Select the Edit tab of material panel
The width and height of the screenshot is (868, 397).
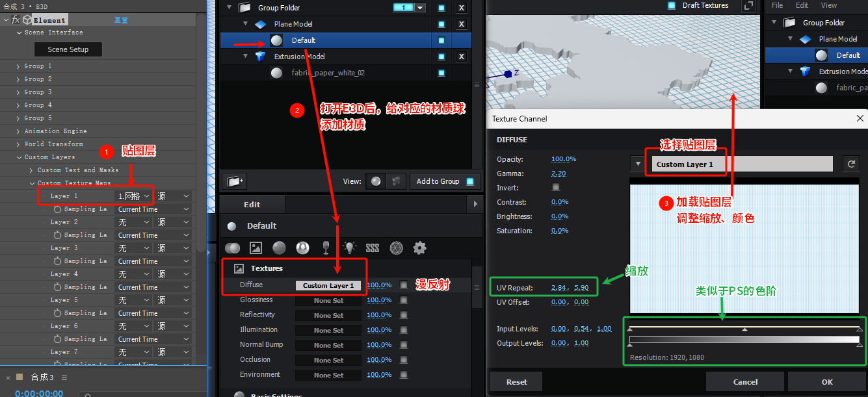click(x=252, y=204)
